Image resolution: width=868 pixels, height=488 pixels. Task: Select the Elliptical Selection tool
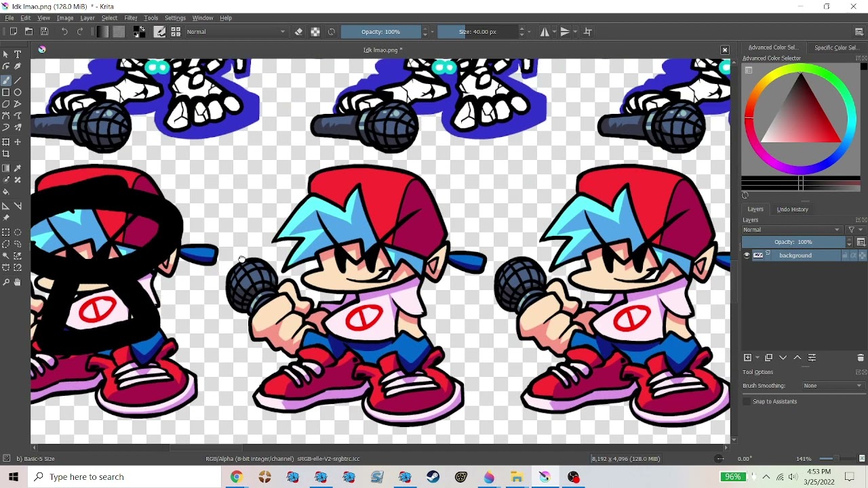tap(18, 232)
